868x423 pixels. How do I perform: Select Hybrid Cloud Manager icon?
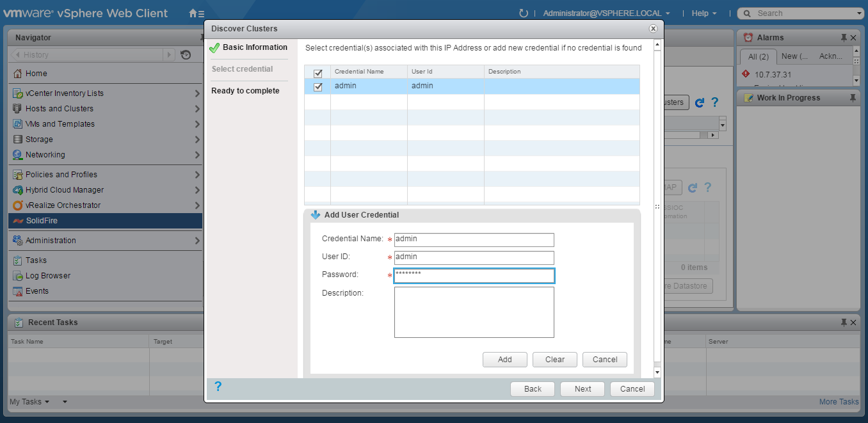pos(18,190)
